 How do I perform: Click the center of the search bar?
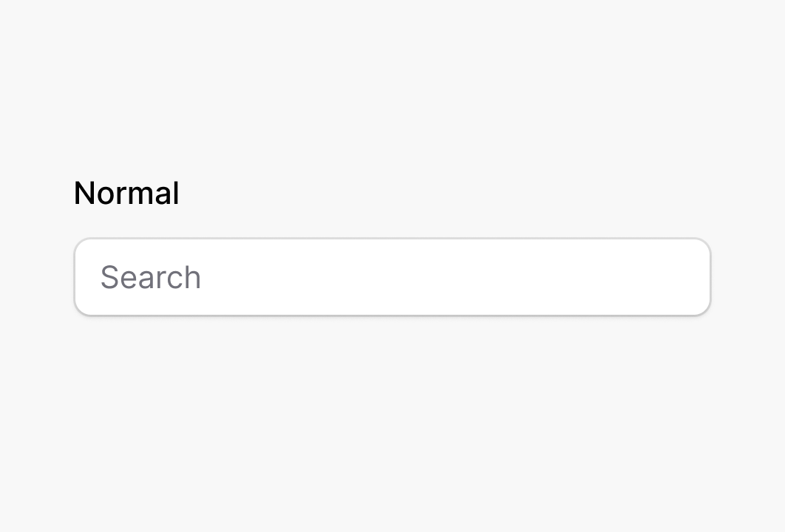point(392,277)
